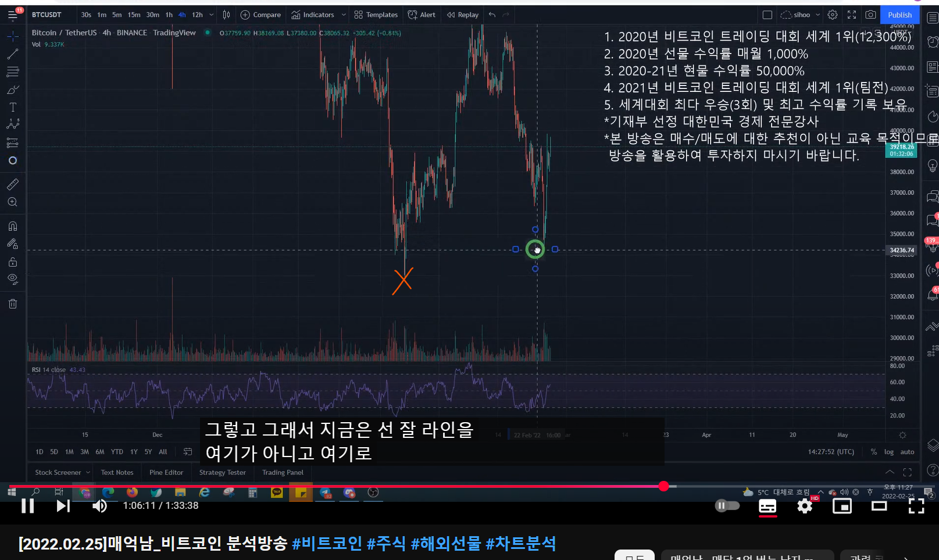This screenshot has width=939, height=560.
Task: Start bar Replay mode
Action: [x=463, y=15]
